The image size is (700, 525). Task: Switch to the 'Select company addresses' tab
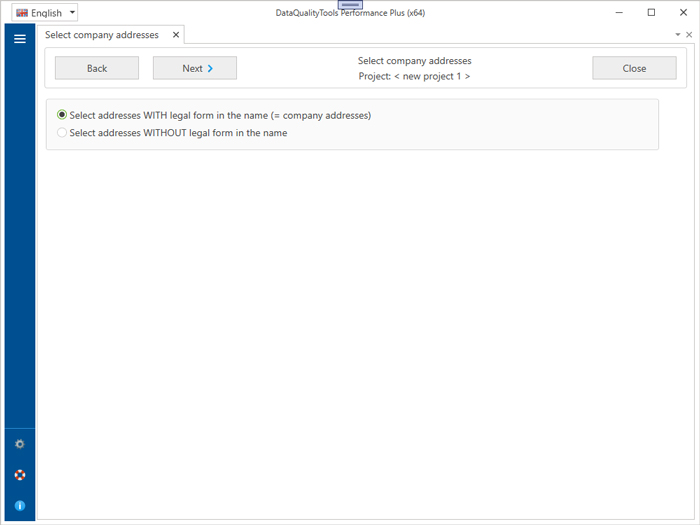pos(101,35)
